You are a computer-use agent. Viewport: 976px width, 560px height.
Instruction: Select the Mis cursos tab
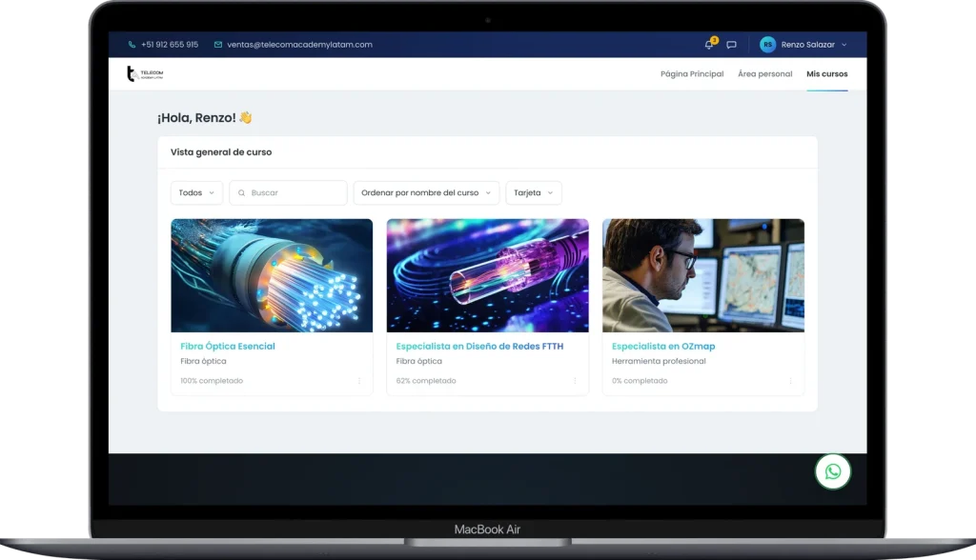tap(827, 74)
